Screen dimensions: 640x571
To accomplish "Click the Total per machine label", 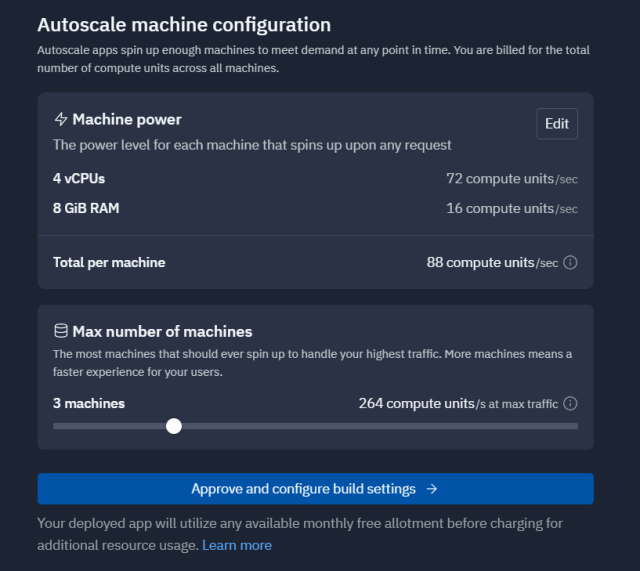I will (109, 263).
